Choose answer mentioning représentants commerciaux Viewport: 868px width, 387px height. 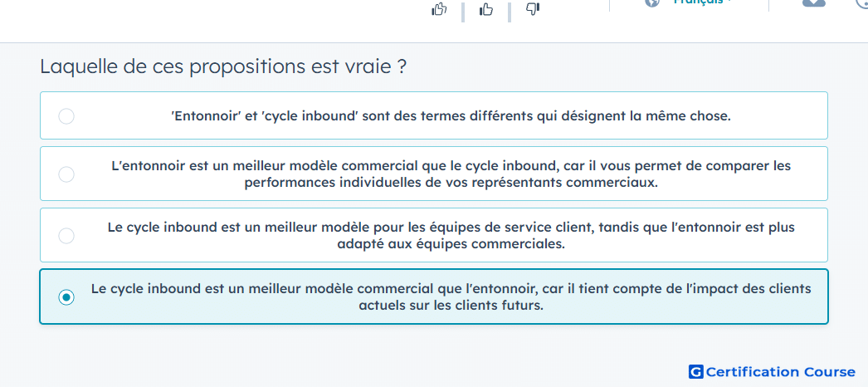[x=451, y=174]
